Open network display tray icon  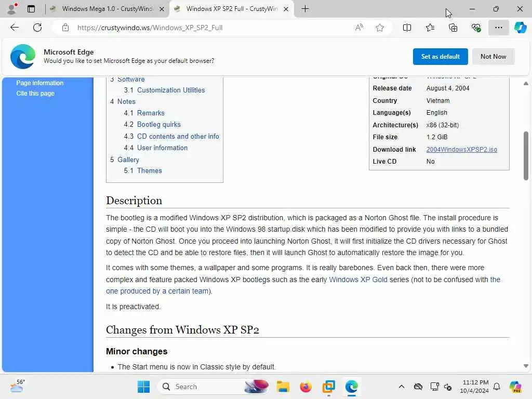[434, 387]
